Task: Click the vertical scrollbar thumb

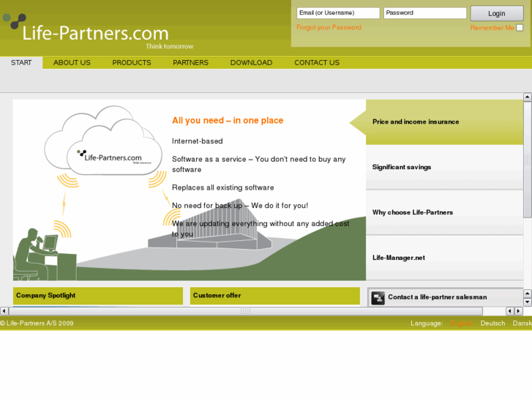Action: click(528, 160)
